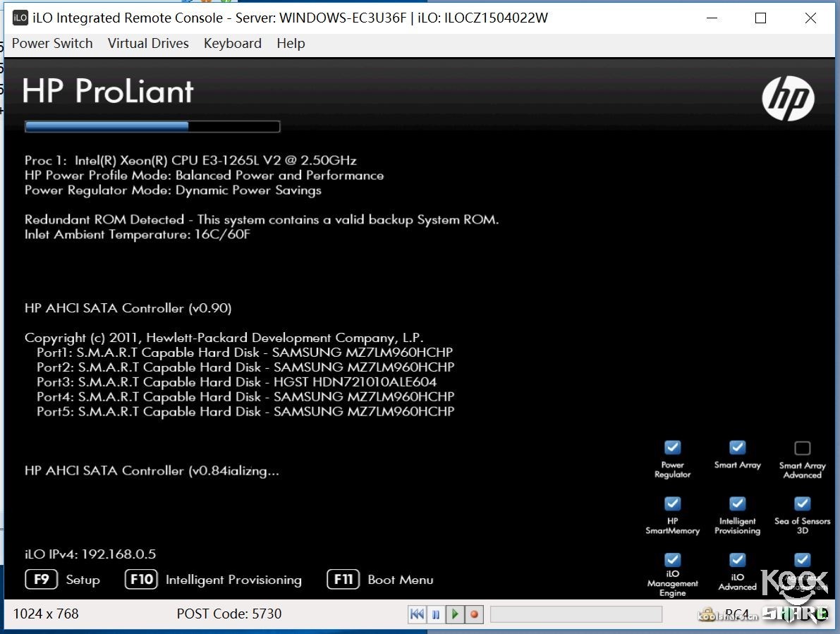Click the skip-to-start playback icon
This screenshot has width=840, height=634.
(417, 614)
